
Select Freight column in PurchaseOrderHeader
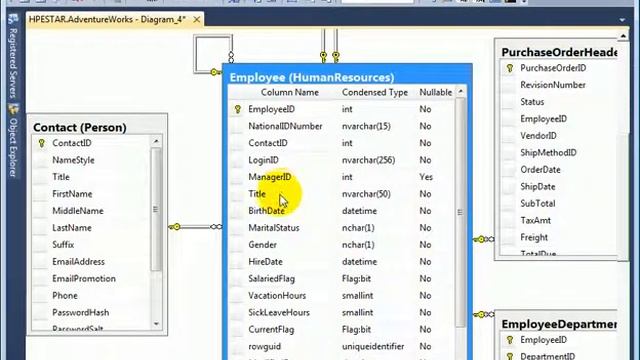pos(534,238)
